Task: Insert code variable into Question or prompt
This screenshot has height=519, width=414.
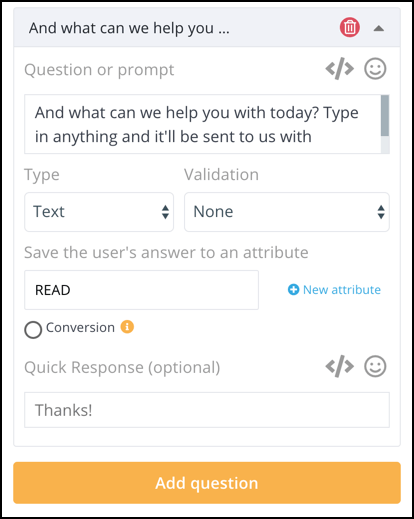Action: [339, 69]
